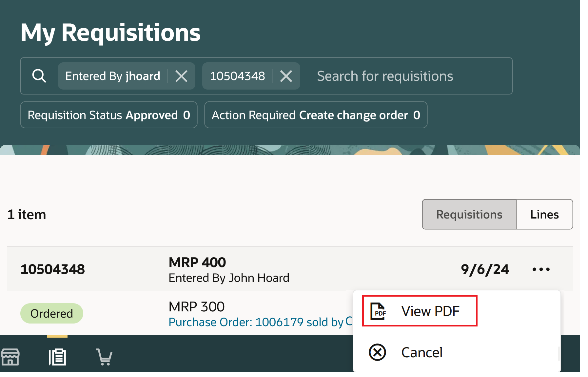Image resolution: width=588 pixels, height=377 pixels.
Task: Switch to the Lines view
Action: (544, 214)
